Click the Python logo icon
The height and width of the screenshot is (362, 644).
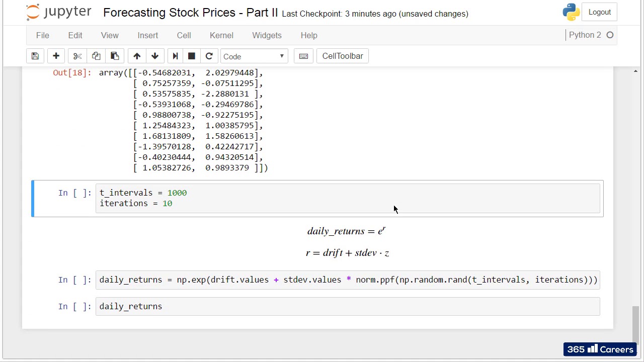(571, 12)
